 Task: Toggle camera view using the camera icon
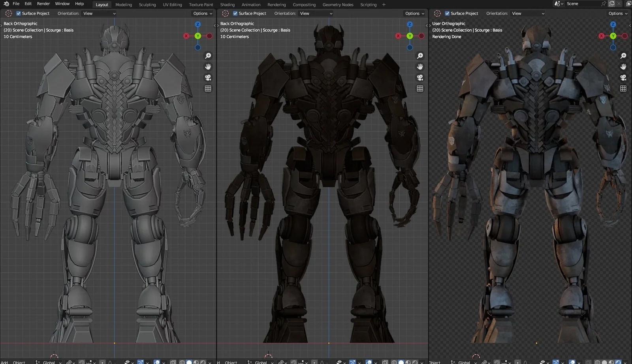click(207, 77)
